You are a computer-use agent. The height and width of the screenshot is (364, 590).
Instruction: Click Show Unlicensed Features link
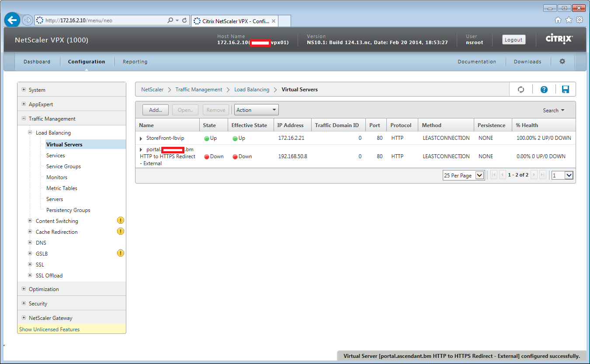(x=49, y=329)
